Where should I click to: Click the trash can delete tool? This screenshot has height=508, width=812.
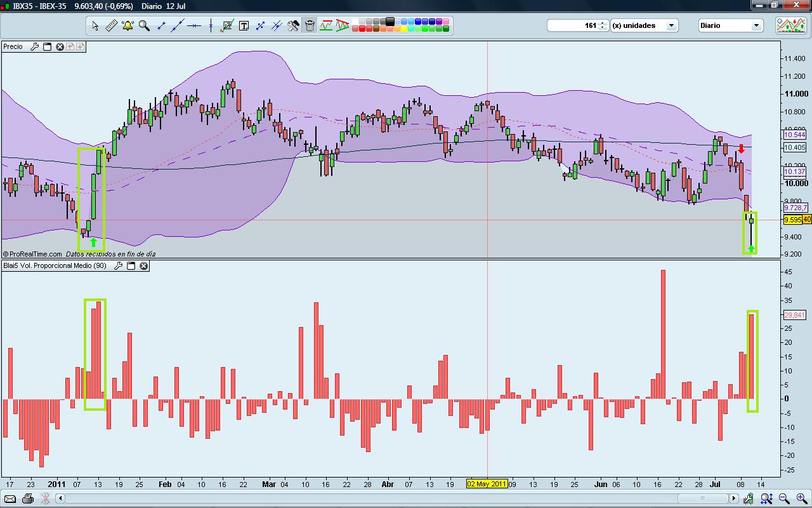[310, 26]
